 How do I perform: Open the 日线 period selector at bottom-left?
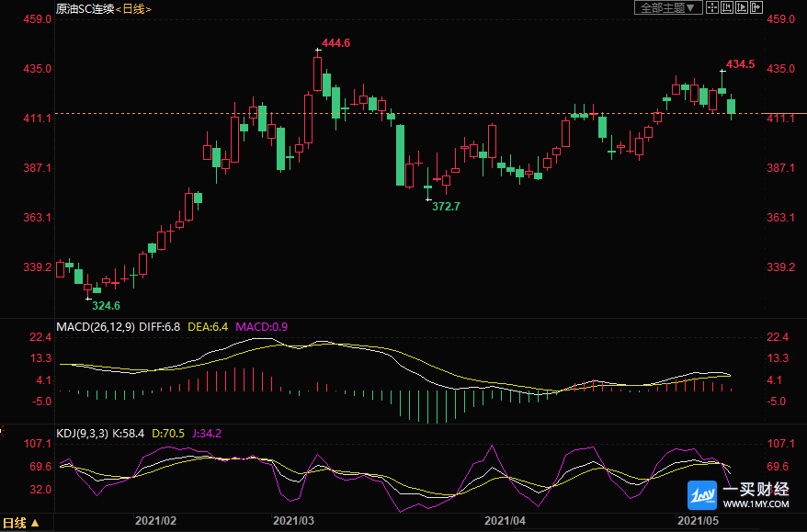pyautogui.click(x=20, y=523)
